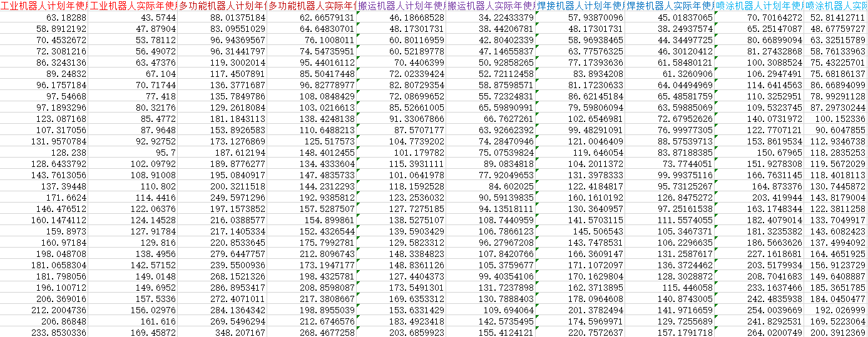Pick the cell showing 137.39448
Image resolution: width=868 pixels, height=337 pixels.
44,186
